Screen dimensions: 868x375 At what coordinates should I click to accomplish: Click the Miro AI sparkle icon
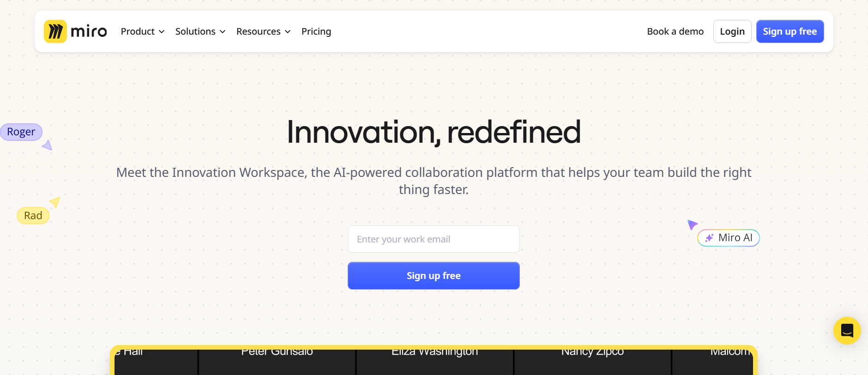(x=709, y=238)
